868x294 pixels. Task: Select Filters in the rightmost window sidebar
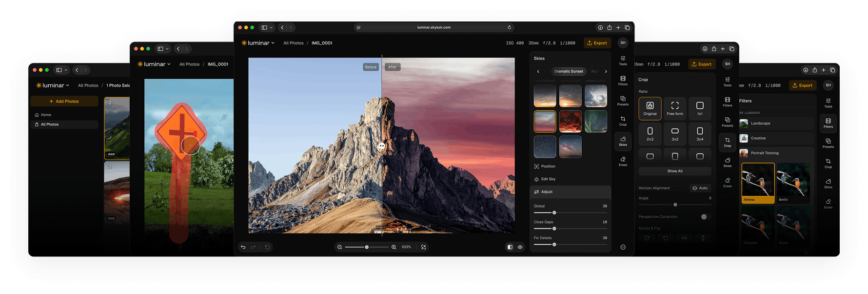[828, 123]
